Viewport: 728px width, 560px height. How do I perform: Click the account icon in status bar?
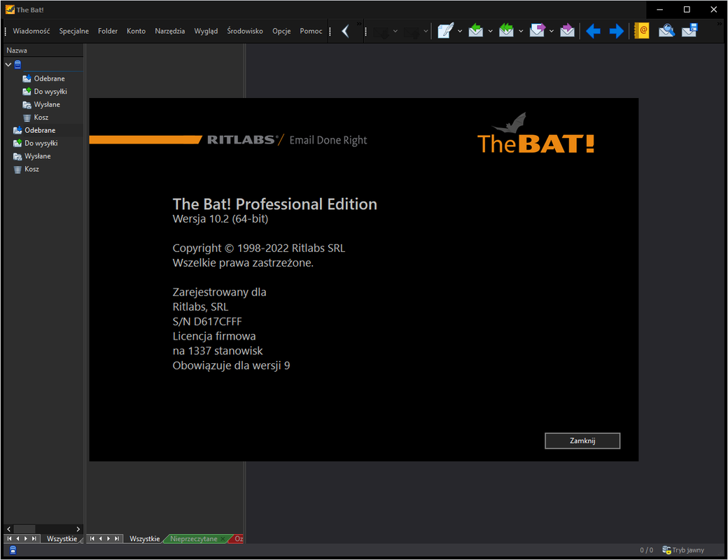tap(13, 550)
